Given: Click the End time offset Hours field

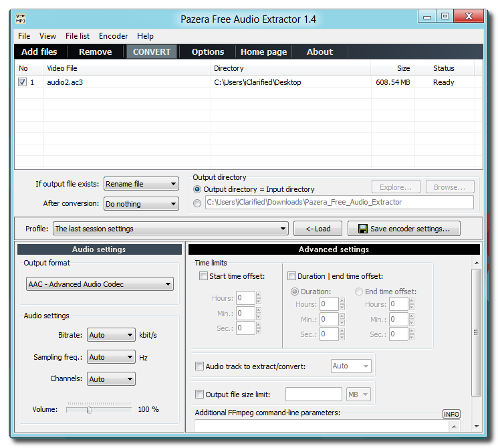Looking at the screenshot, I should pyautogui.click(x=398, y=304).
